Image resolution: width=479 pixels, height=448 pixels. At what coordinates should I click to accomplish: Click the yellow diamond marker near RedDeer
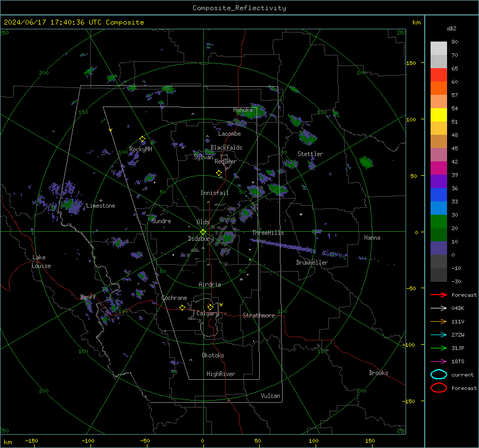(x=219, y=173)
